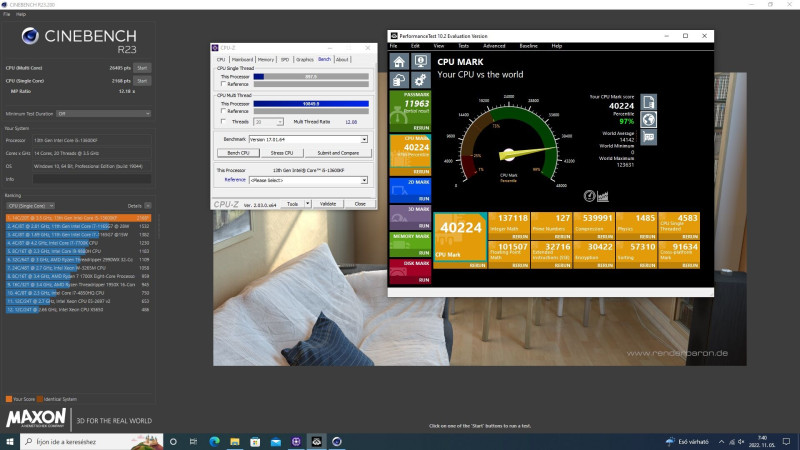This screenshot has width=800, height=450.
Task: Click the hardware card icon below the globe
Action: 648,137
